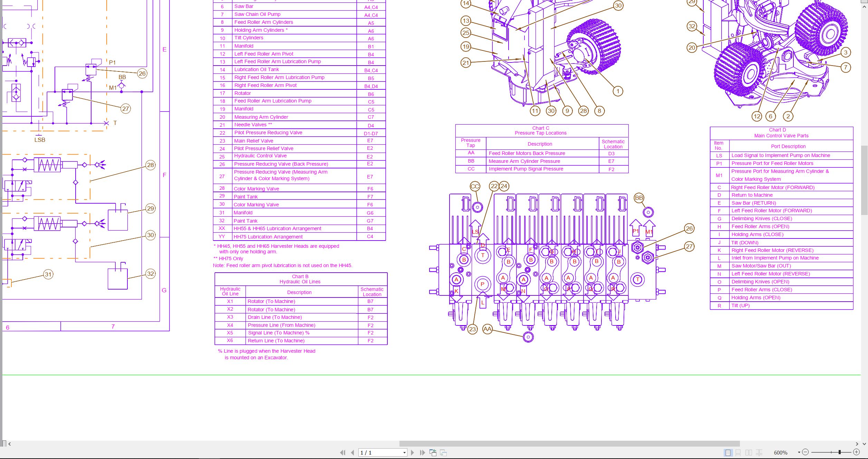This screenshot has width=868, height=459.
Task: Click the CC pressure tap callout
Action: 475,186
